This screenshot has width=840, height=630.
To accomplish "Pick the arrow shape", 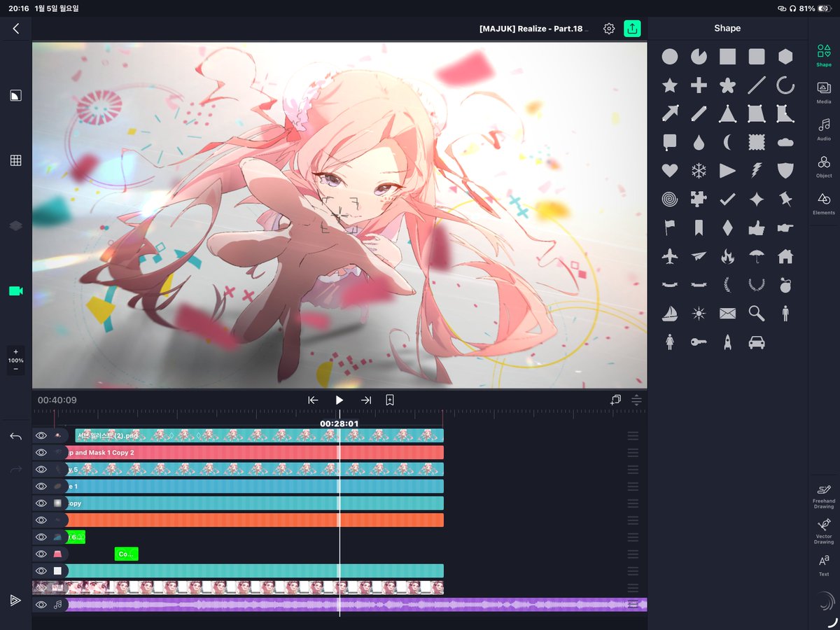I will pos(670,113).
